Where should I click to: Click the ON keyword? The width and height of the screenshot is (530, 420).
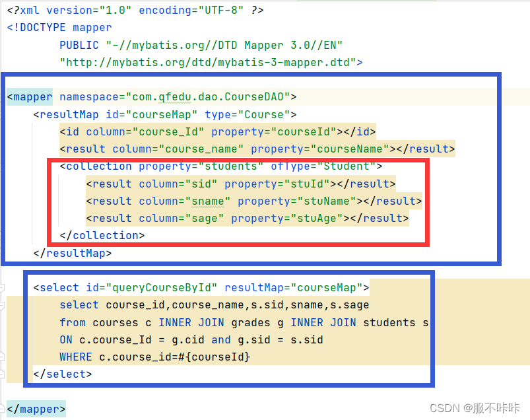[x=66, y=340]
